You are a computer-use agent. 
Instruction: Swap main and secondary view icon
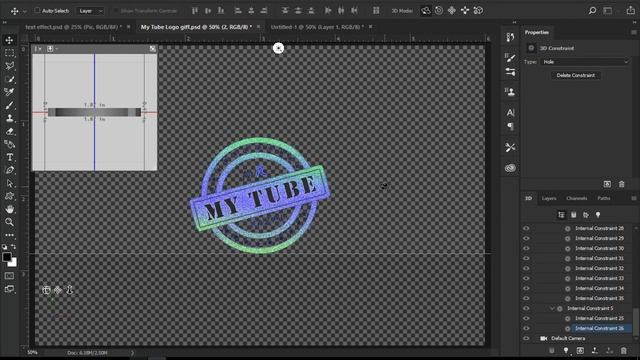[x=153, y=49]
